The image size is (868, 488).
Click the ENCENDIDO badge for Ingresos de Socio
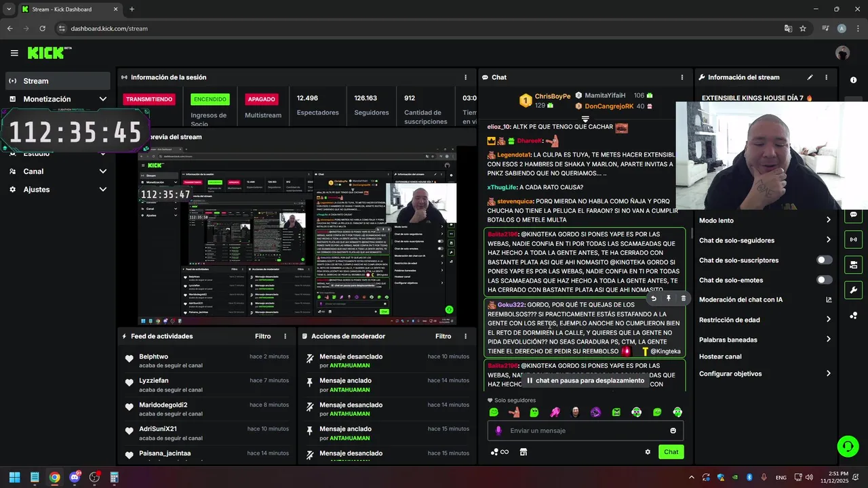tap(210, 99)
